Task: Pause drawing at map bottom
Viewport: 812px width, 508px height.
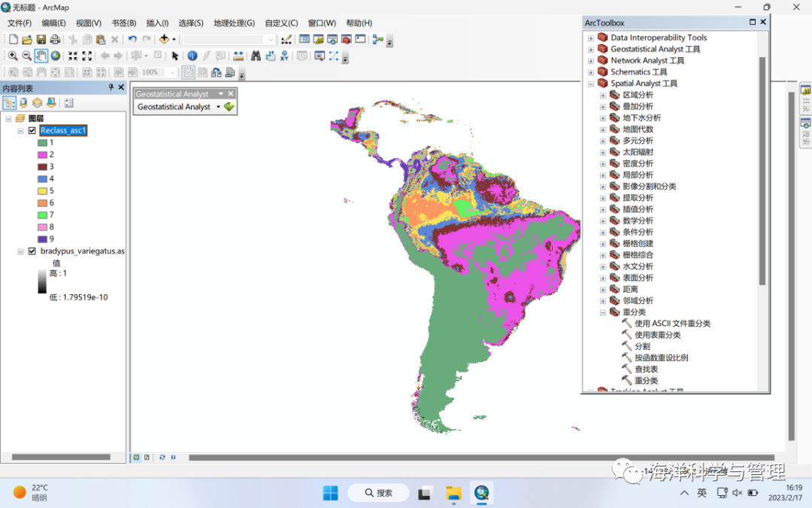Action: tap(174, 458)
